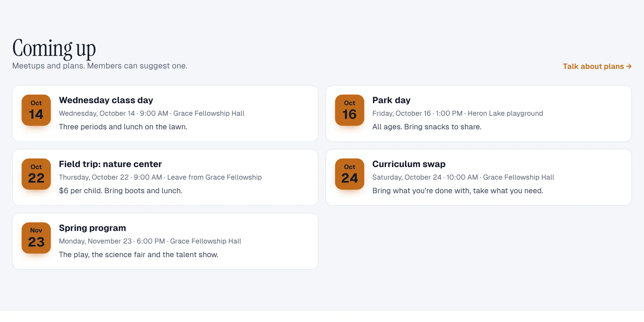Image resolution: width=644 pixels, height=322 pixels.
Task: Open the Curriculum swap event title
Action: (x=409, y=164)
